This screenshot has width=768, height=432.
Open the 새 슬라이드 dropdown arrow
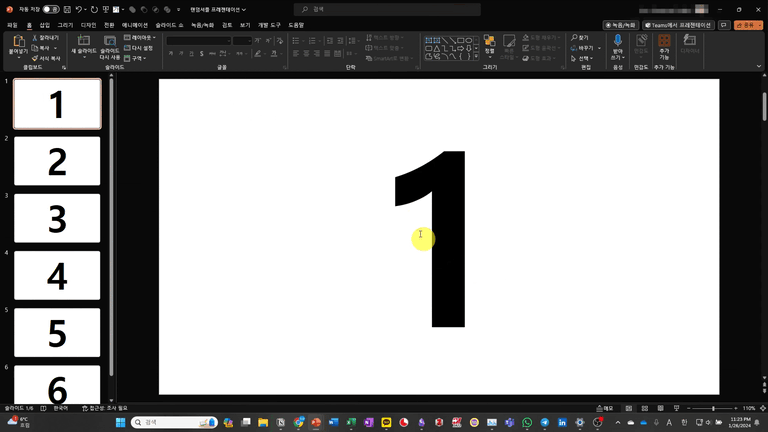coord(84,57)
